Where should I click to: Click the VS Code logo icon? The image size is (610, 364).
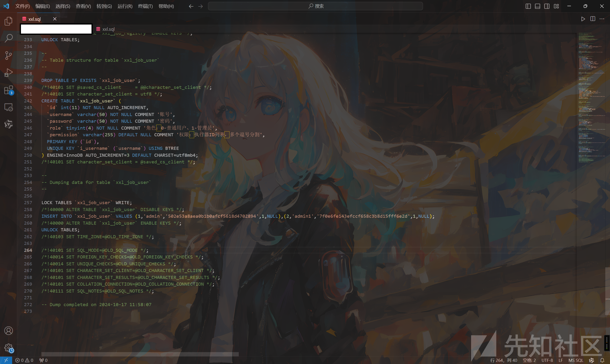click(6, 6)
